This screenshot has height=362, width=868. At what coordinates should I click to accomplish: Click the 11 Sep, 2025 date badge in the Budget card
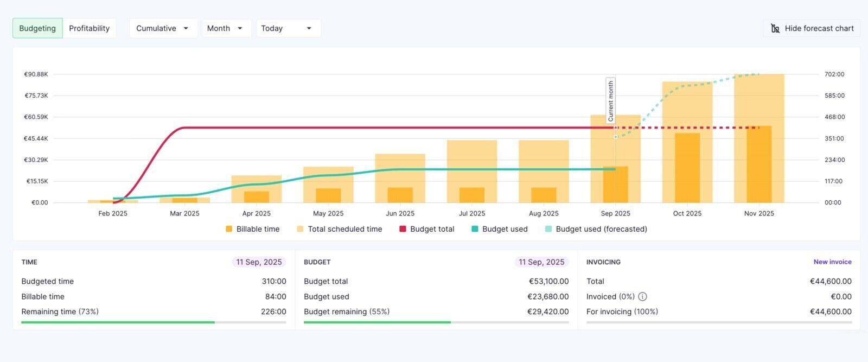pyautogui.click(x=541, y=262)
